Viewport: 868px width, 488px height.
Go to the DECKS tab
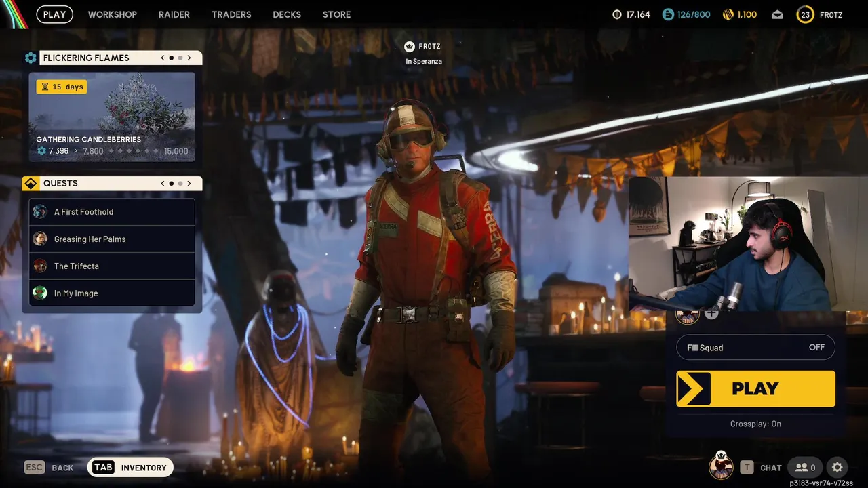[x=287, y=14]
